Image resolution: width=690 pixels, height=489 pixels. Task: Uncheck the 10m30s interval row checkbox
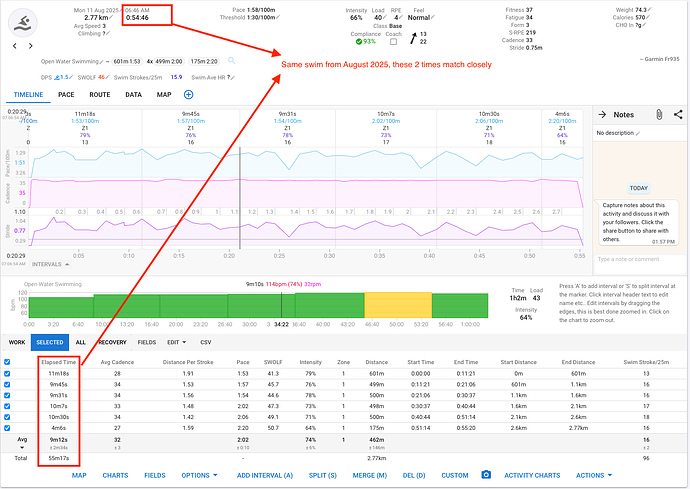point(7,417)
